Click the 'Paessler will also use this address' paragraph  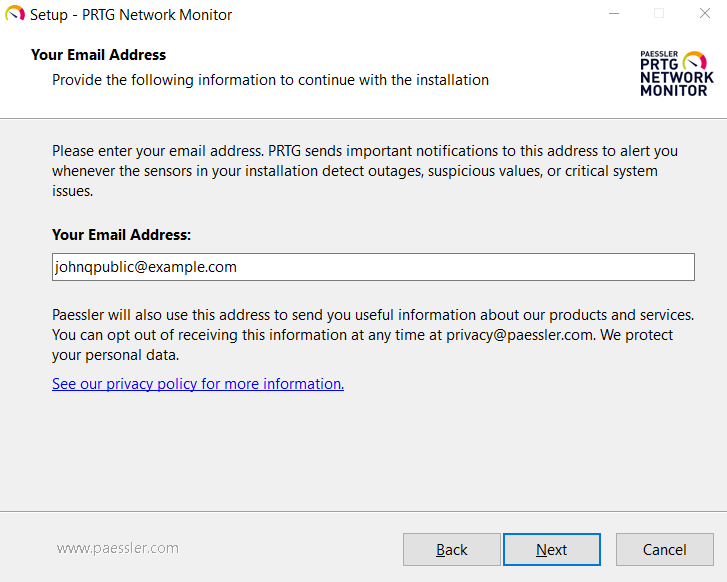pos(372,335)
